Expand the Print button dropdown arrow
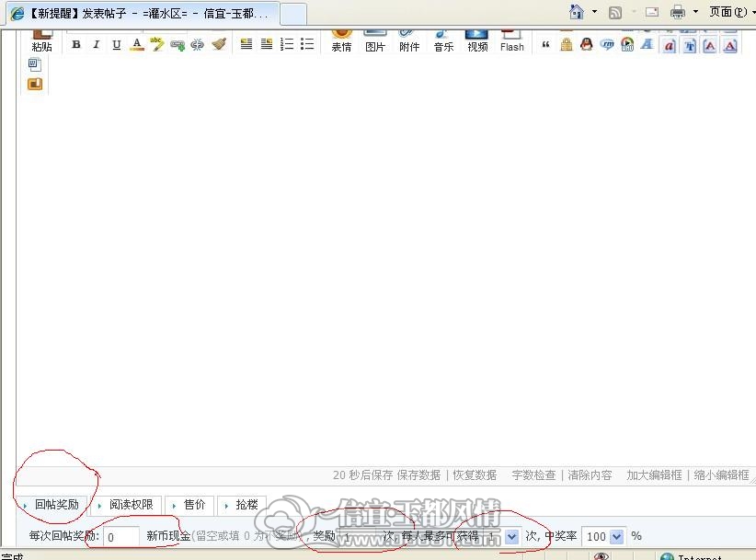 [695, 12]
